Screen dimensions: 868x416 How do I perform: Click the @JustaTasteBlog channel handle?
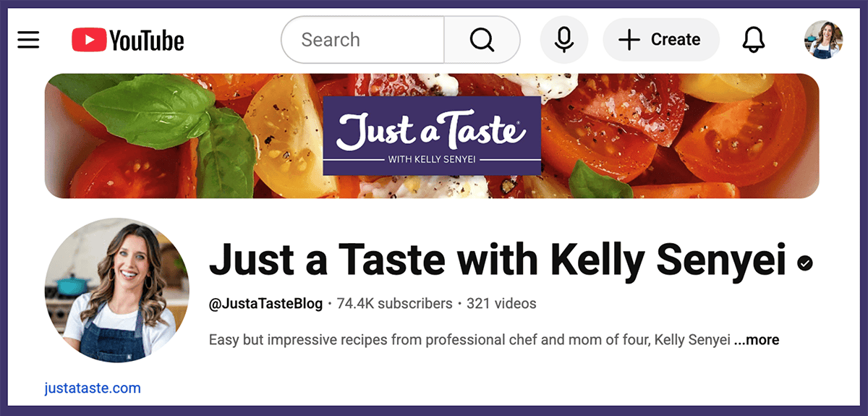265,304
